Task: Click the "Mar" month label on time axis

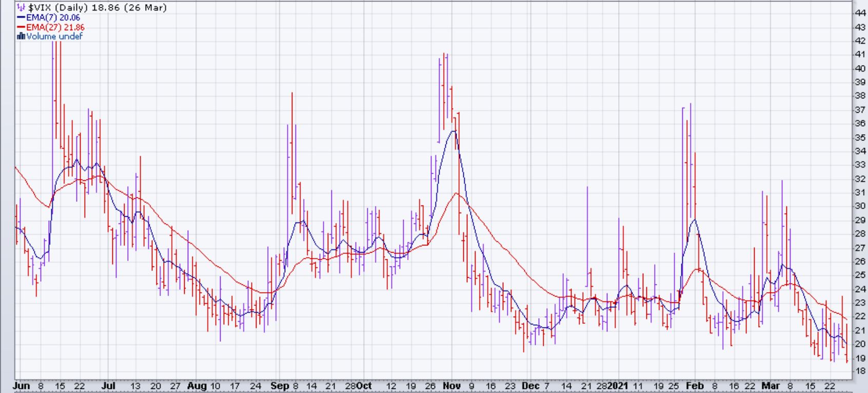Action: coord(771,386)
